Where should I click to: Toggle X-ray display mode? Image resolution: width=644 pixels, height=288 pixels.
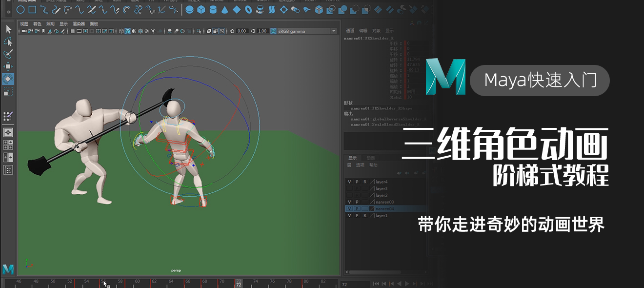(x=209, y=31)
